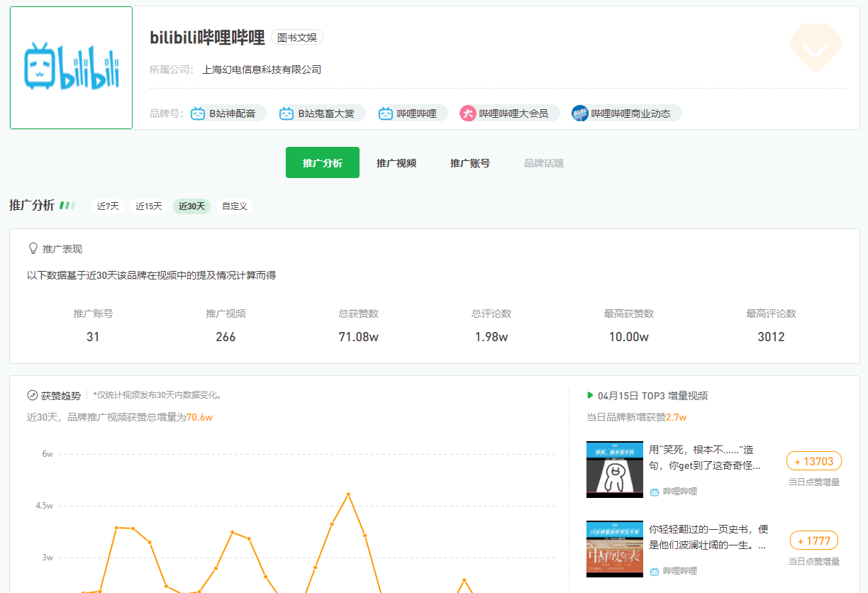Open the B站神配音 brand account
Image resolution: width=868 pixels, height=593 pixels.
(x=228, y=113)
